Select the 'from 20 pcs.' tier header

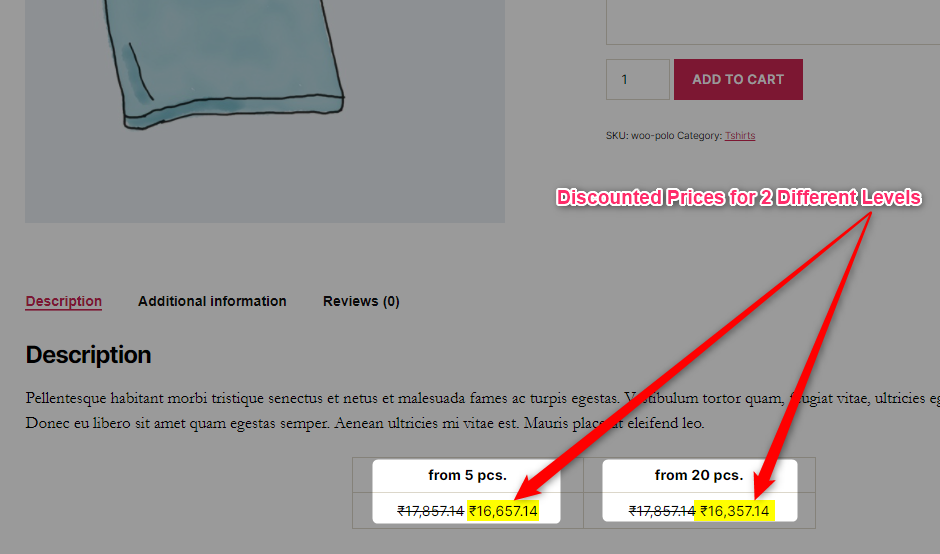pyautogui.click(x=699, y=475)
